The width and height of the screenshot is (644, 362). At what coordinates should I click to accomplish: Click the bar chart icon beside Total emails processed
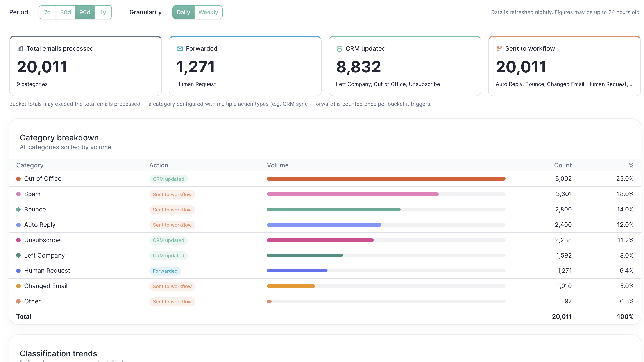[20, 48]
